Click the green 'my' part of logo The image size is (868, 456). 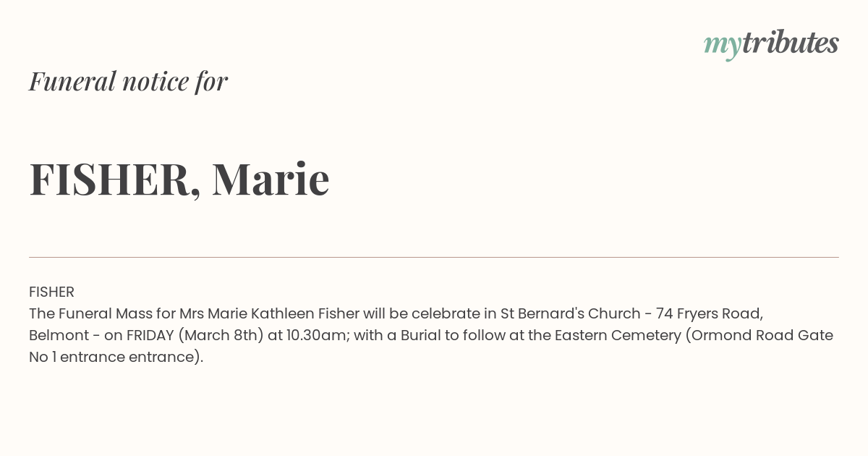(723, 46)
